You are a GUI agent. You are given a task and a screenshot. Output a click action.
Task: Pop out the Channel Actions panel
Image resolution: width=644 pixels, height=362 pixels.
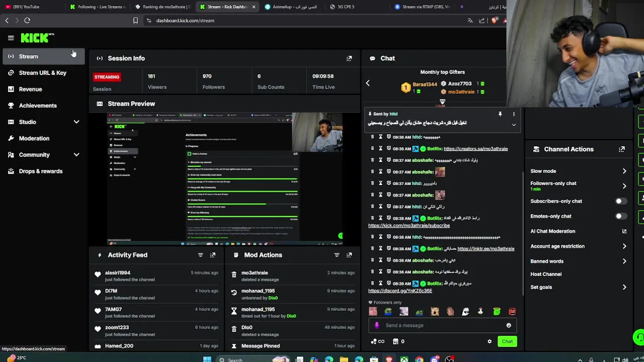tap(622, 149)
